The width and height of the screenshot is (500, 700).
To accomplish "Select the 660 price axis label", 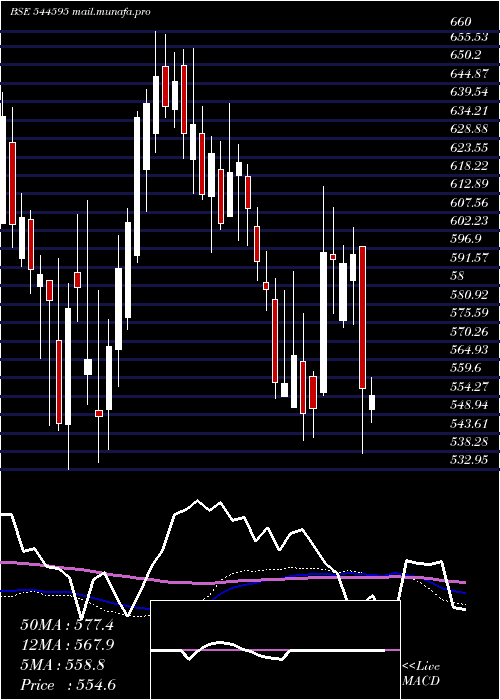I will tap(461, 22).
